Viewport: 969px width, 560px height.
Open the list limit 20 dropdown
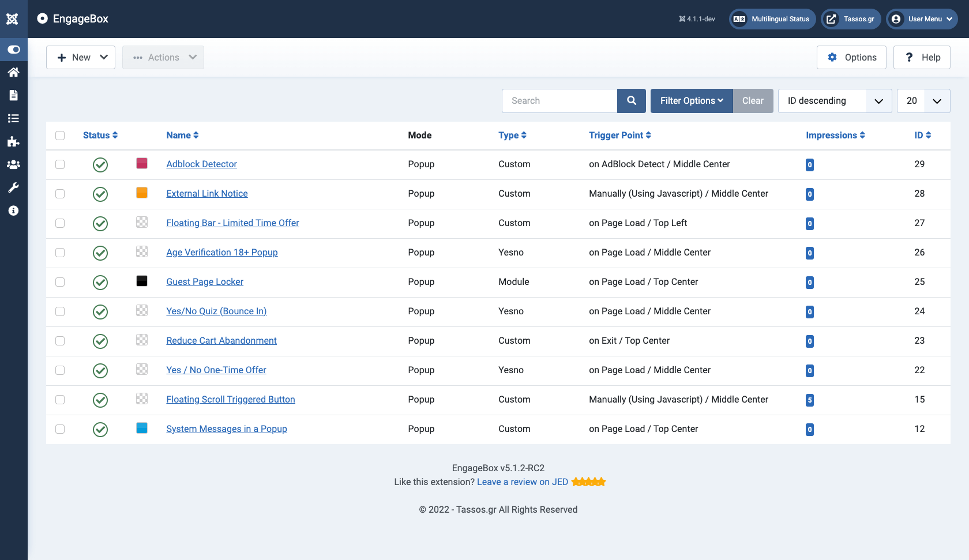(x=923, y=101)
